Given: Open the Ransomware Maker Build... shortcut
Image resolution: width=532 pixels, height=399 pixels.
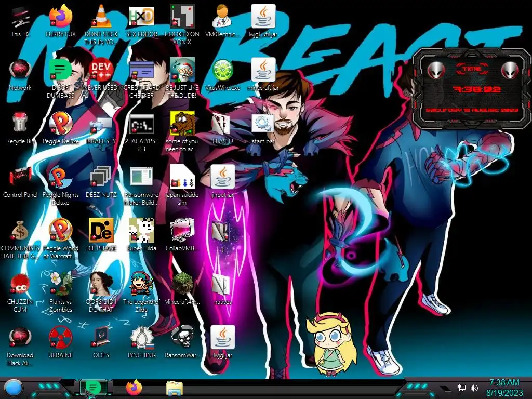Looking at the screenshot, I should tap(141, 186).
